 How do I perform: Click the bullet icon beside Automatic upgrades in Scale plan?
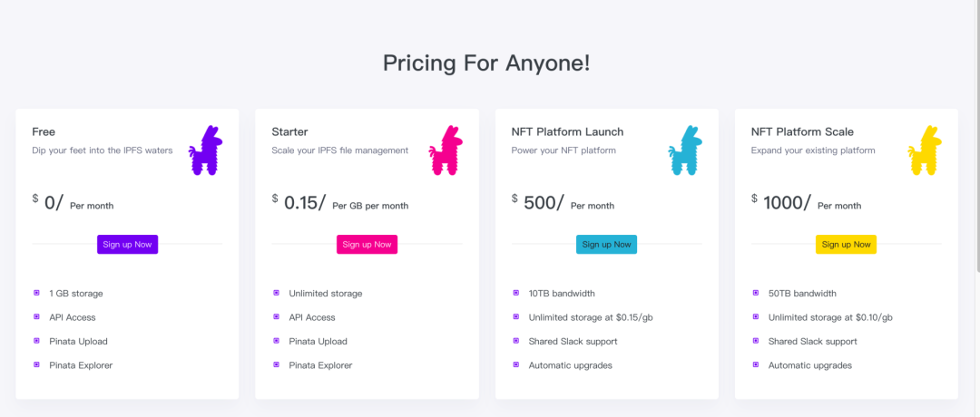[x=756, y=364]
